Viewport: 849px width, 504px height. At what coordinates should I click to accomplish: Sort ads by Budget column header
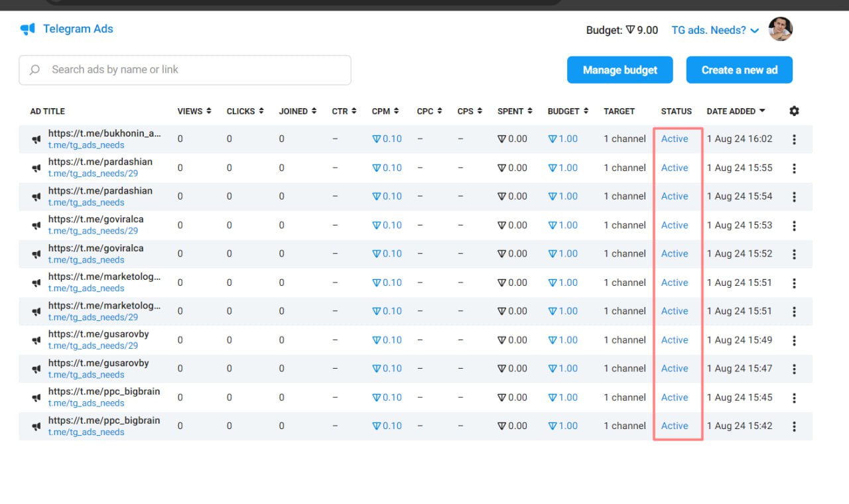[568, 111]
